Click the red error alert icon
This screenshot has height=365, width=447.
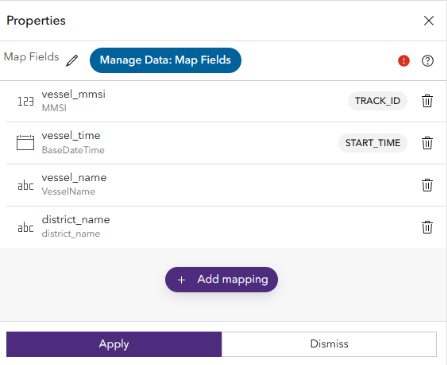(404, 61)
